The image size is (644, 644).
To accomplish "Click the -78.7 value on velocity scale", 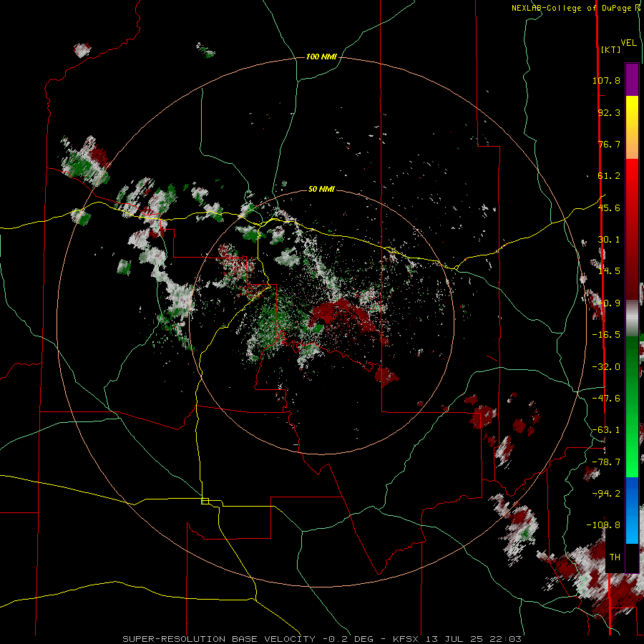I will tap(606, 462).
